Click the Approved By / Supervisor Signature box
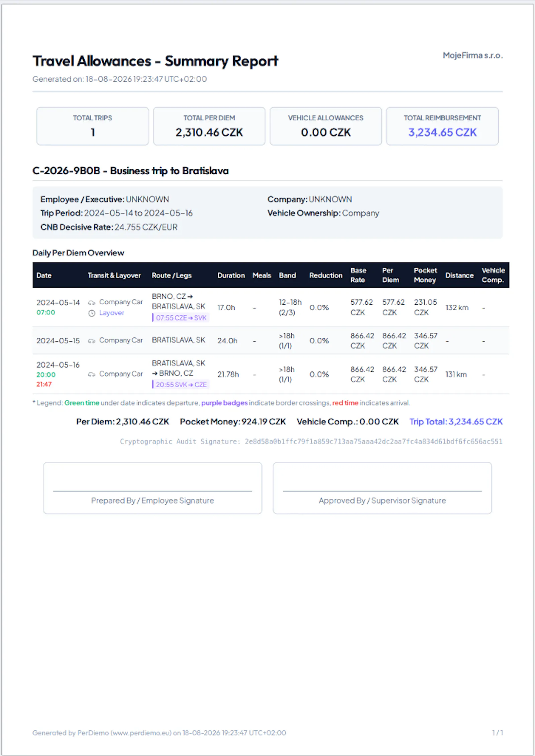This screenshot has width=535, height=756. [382, 488]
